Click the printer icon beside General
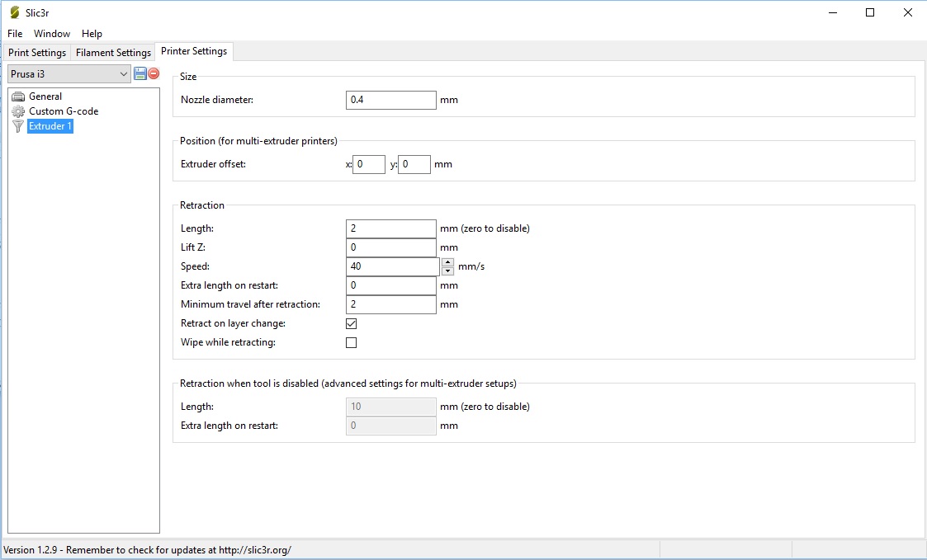 tap(18, 96)
